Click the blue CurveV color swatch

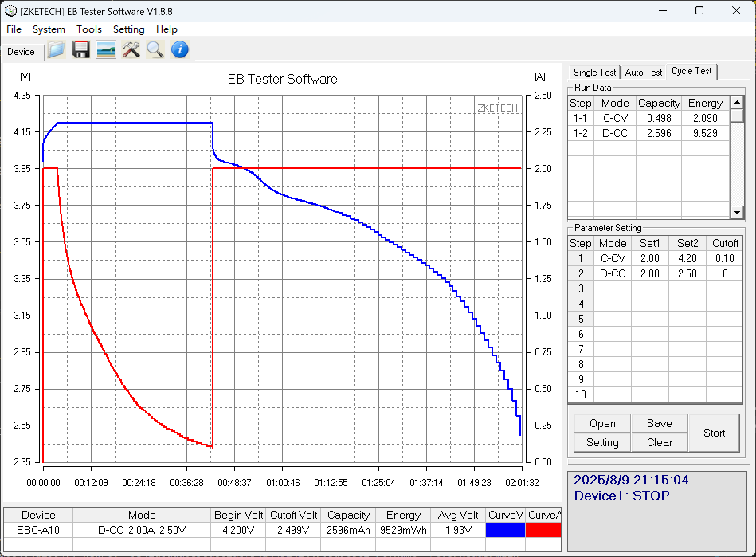tap(505, 530)
